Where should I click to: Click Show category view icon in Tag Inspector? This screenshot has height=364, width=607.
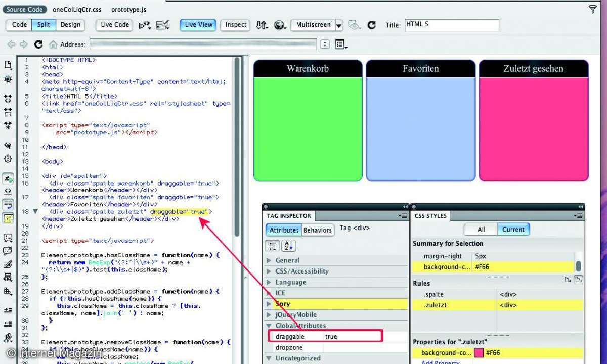coord(273,246)
